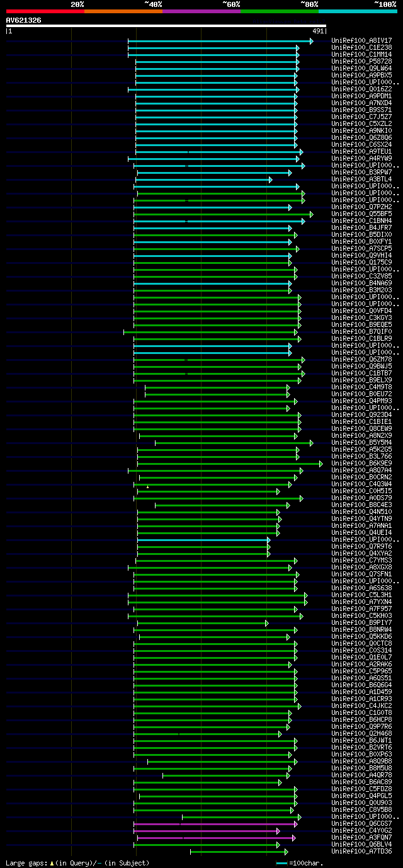Select the UniRef100_Q6Z8Q6 label
Image resolution: width=403 pixels, height=868 pixels.
tap(361, 137)
